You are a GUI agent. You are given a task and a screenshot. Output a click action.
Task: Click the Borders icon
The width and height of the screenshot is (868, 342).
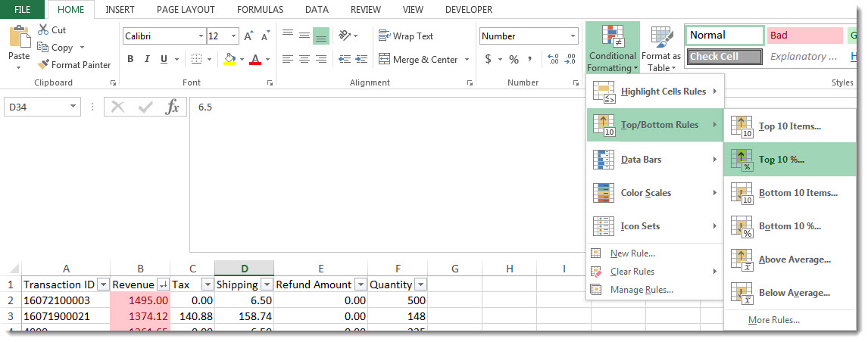click(x=196, y=59)
